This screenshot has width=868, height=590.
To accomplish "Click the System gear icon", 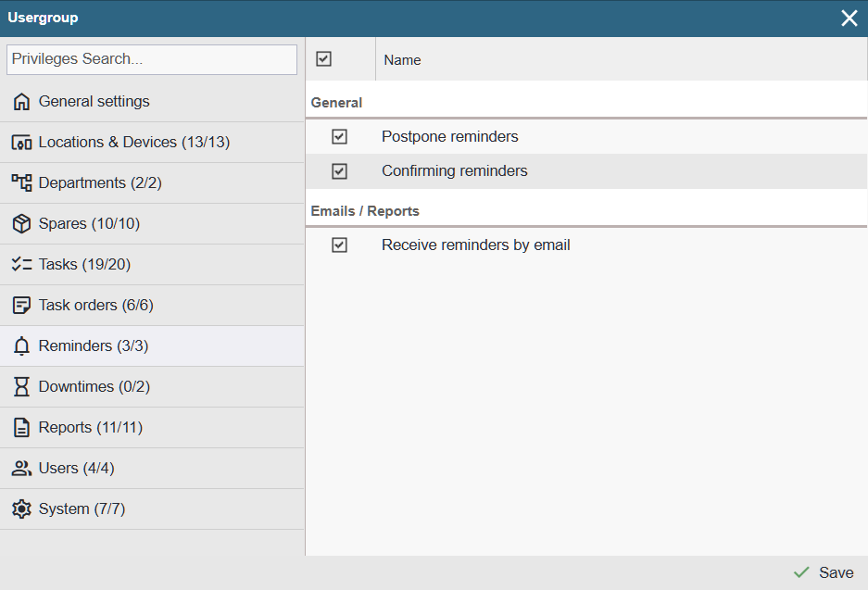I will (x=21, y=509).
